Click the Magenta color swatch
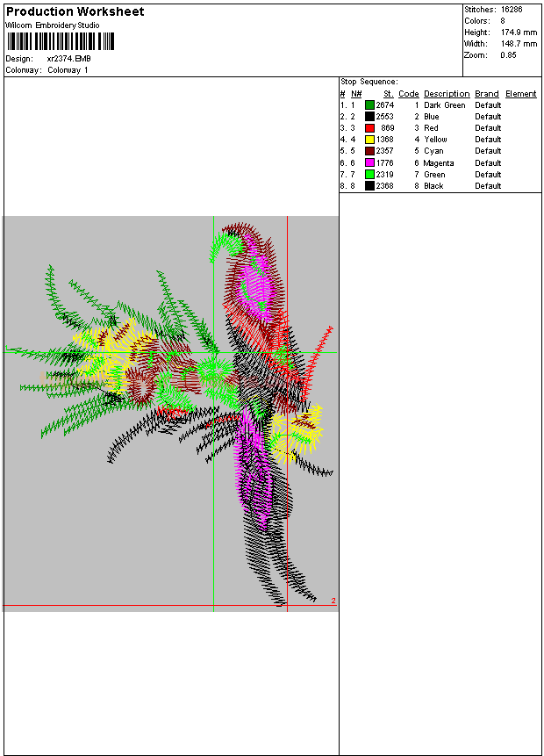 [369, 163]
